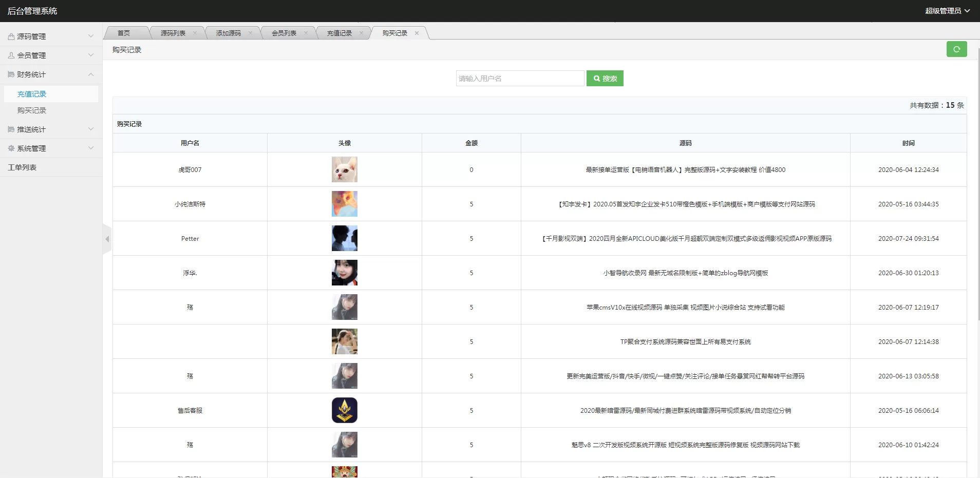This screenshot has height=478, width=980.
Task: Click the 会员管理 person icon
Action: (x=11, y=55)
